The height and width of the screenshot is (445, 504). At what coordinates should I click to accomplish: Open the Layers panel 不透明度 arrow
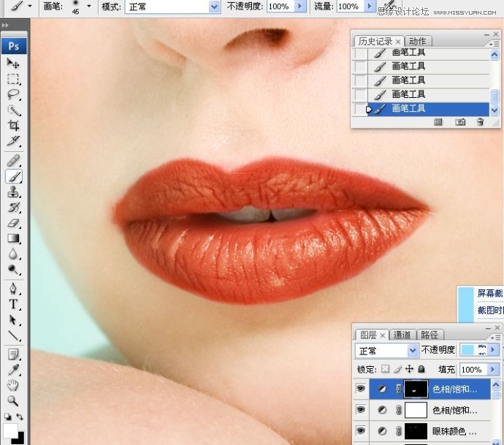click(x=492, y=350)
